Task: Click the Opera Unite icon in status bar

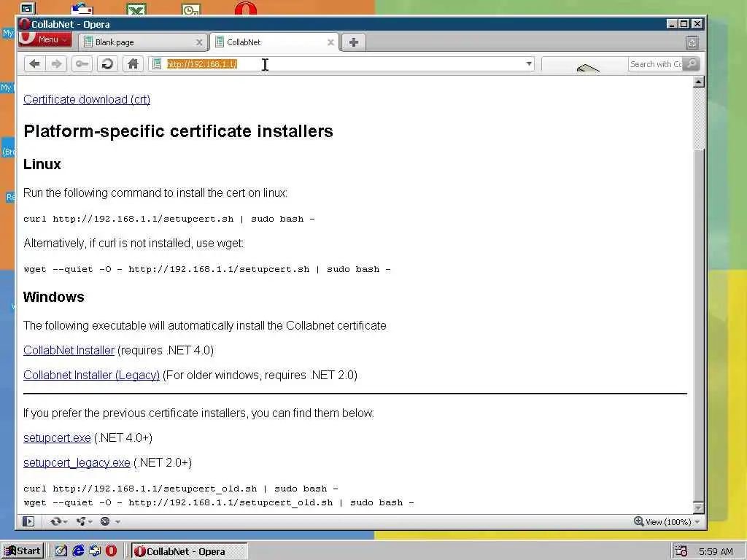Action: (x=82, y=521)
